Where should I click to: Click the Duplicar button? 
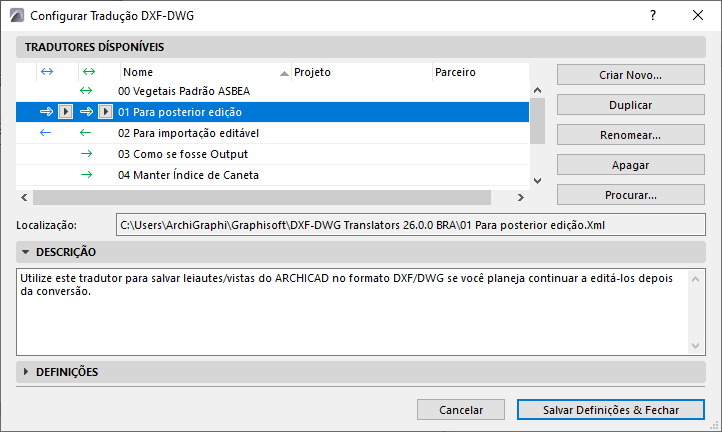click(630, 105)
